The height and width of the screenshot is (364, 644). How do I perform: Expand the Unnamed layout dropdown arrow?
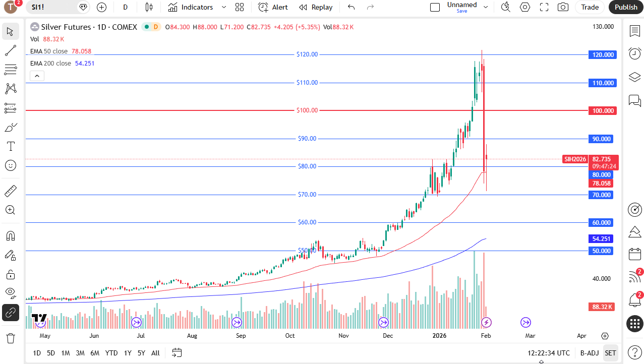click(x=486, y=7)
